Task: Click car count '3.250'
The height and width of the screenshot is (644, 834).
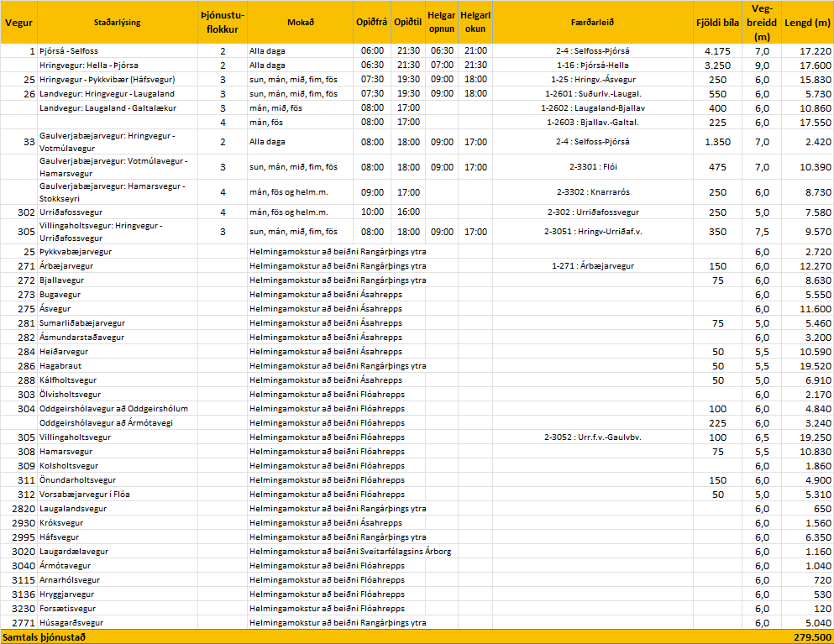Action: pos(717,65)
